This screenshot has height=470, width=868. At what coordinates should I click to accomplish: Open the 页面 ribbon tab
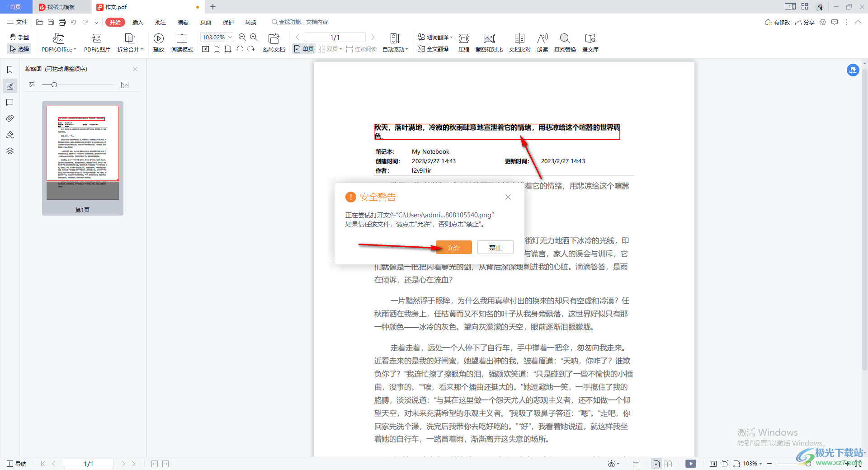click(205, 22)
